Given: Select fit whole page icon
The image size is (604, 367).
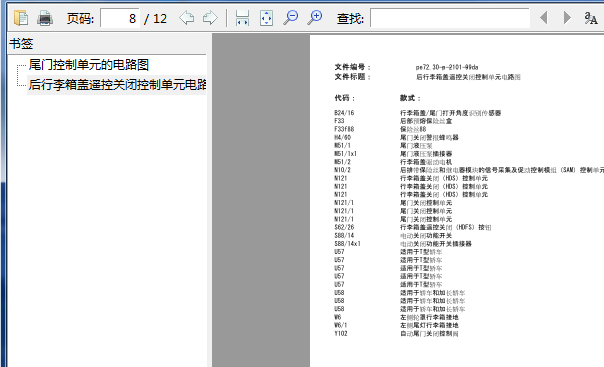Looking at the screenshot, I should 266,18.
